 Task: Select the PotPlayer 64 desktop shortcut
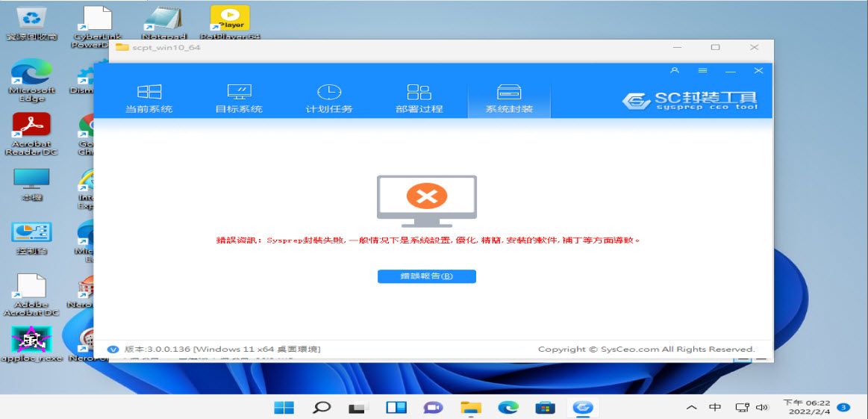tap(230, 23)
